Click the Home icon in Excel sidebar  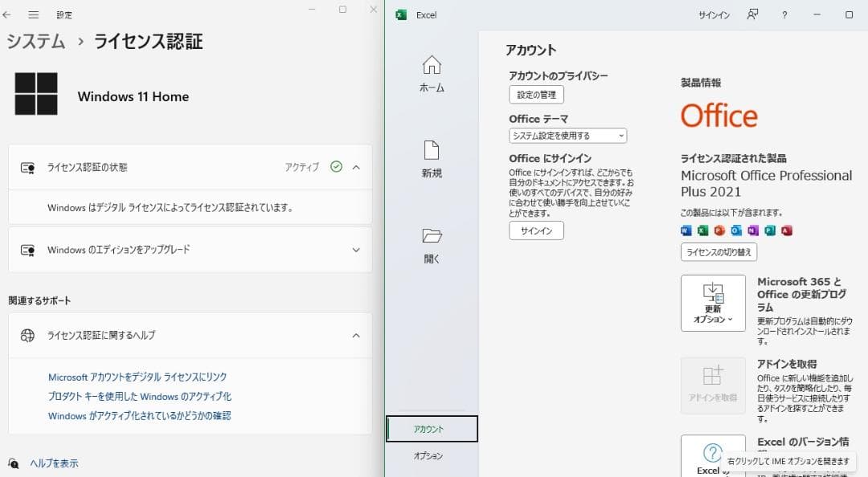(x=432, y=65)
